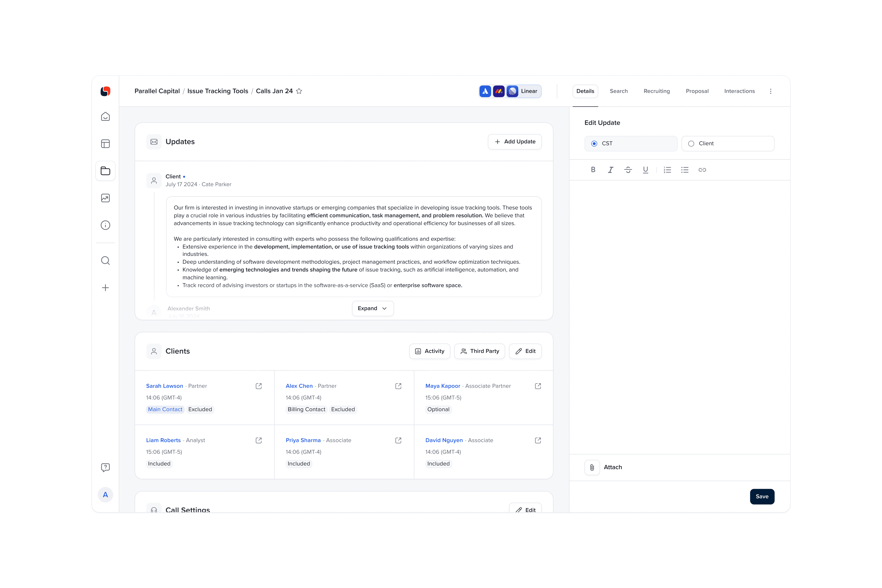
Task: Expand the collapsed updates list
Action: [373, 308]
